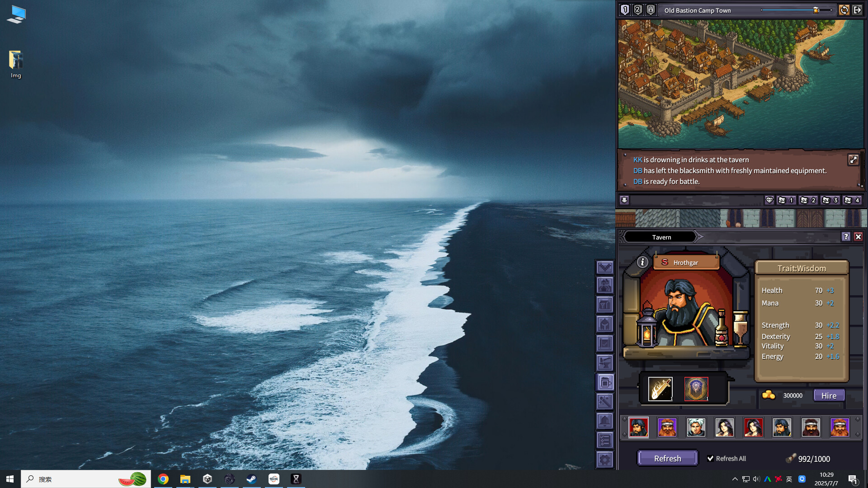Open the gear settings icon in the sidebar
This screenshot has width=868, height=488.
(x=605, y=458)
